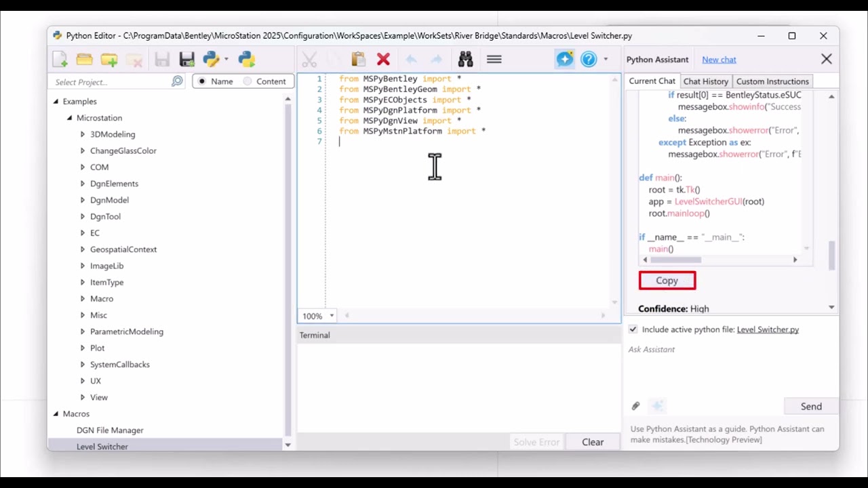
Task: Click the blue Help question icon
Action: [x=589, y=60]
